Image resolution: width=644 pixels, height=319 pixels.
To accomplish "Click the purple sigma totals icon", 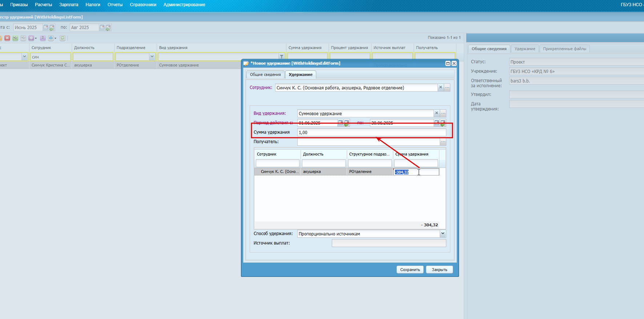I will (43, 38).
